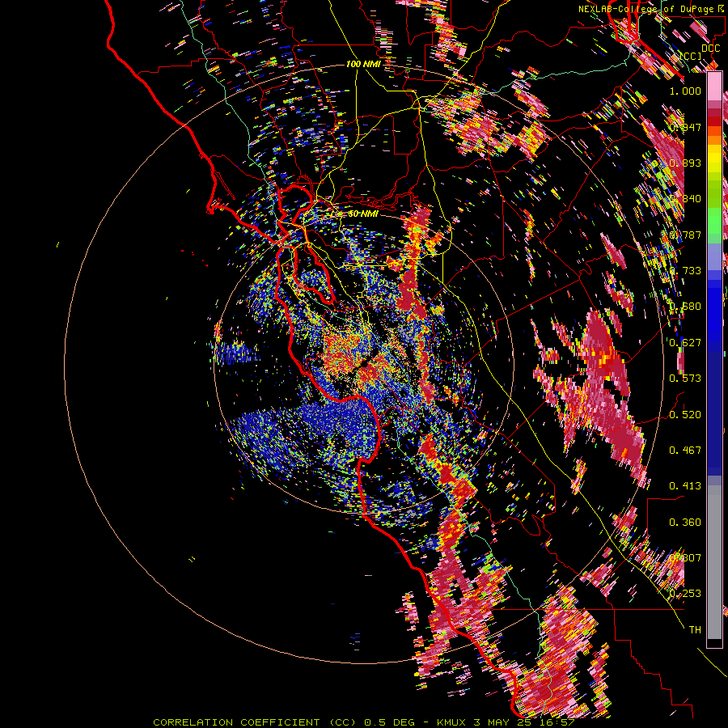Pick the light pink top segment of color bar
Viewport: 728px width, 728px height.
(x=714, y=87)
